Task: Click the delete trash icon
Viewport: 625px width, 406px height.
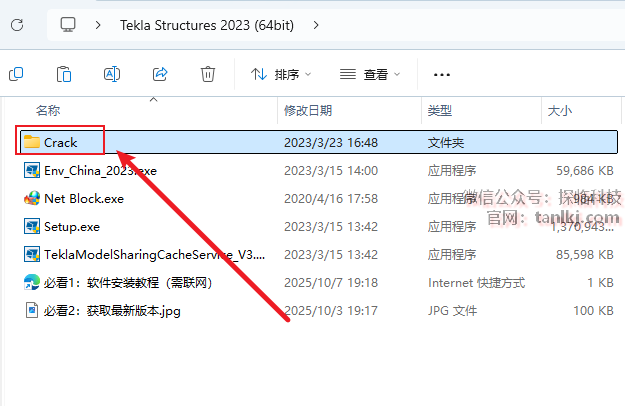Action: click(208, 74)
